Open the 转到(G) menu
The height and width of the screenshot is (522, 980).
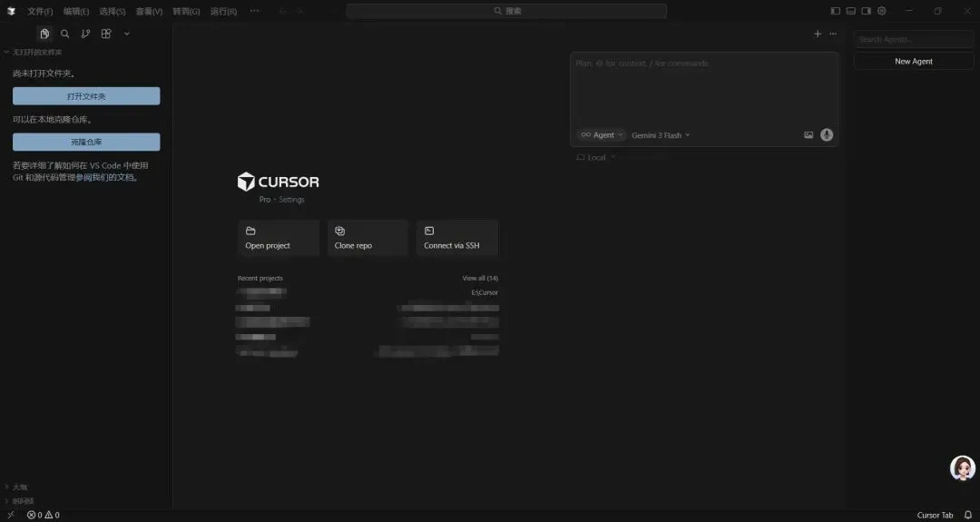click(x=186, y=11)
